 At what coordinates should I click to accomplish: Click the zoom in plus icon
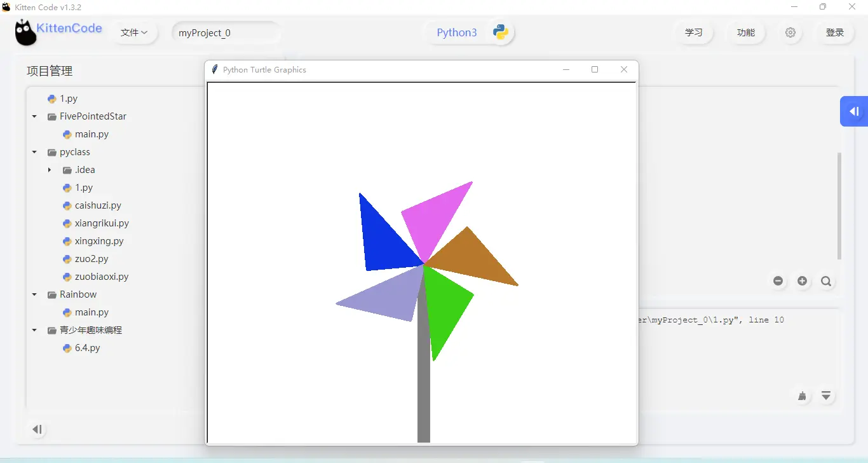(x=802, y=281)
